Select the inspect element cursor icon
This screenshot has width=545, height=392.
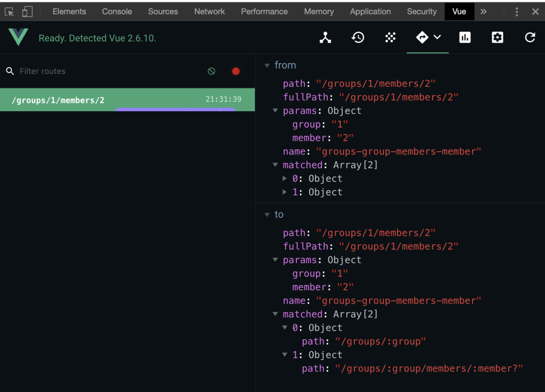pos(9,12)
